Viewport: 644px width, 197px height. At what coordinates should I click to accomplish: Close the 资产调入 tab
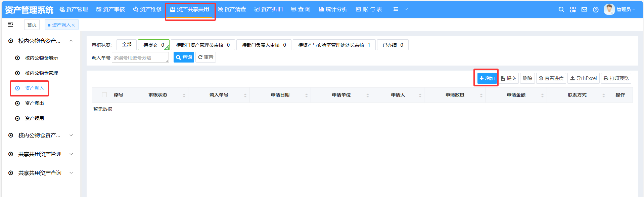73,25
